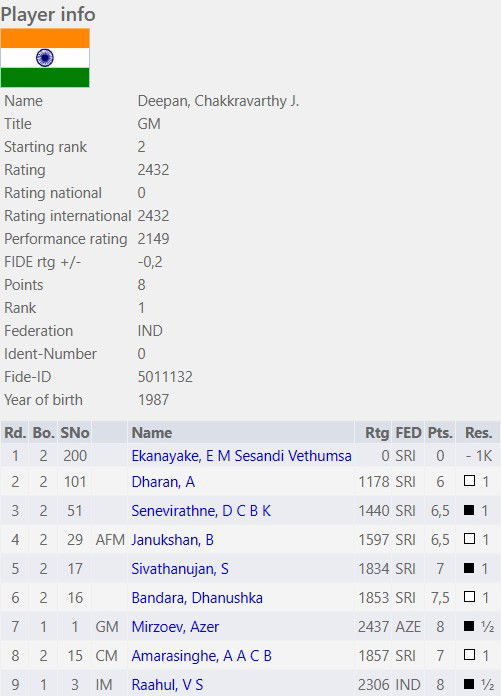Screen dimensions: 501x696
Task: Open Mirzoev, Azer player link
Action: tap(175, 627)
